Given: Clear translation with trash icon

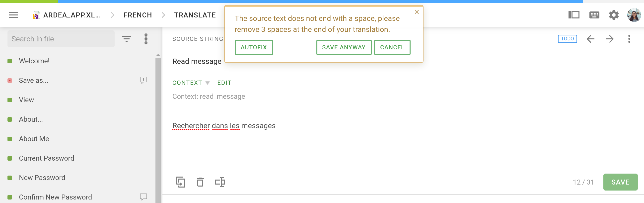Looking at the screenshot, I should pos(200,182).
